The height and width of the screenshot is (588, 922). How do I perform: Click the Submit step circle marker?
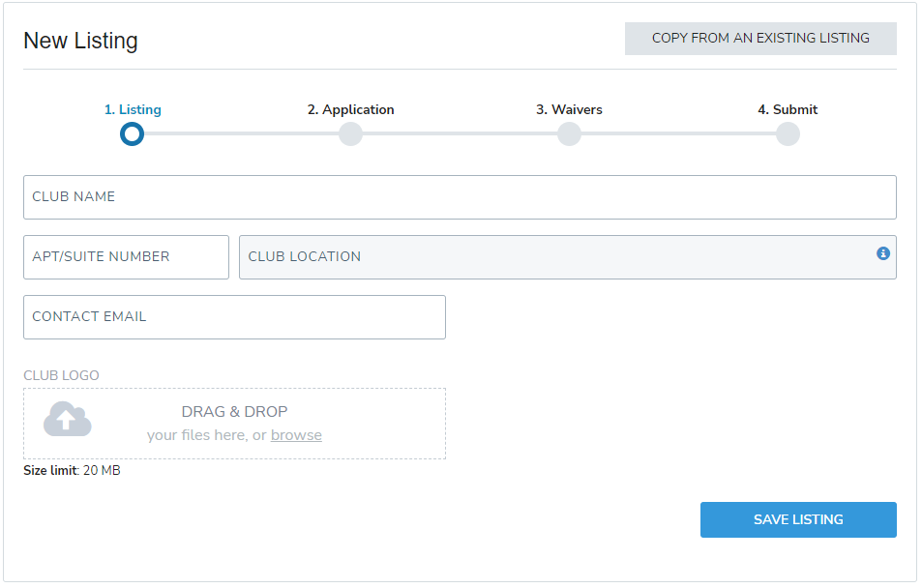pos(788,133)
